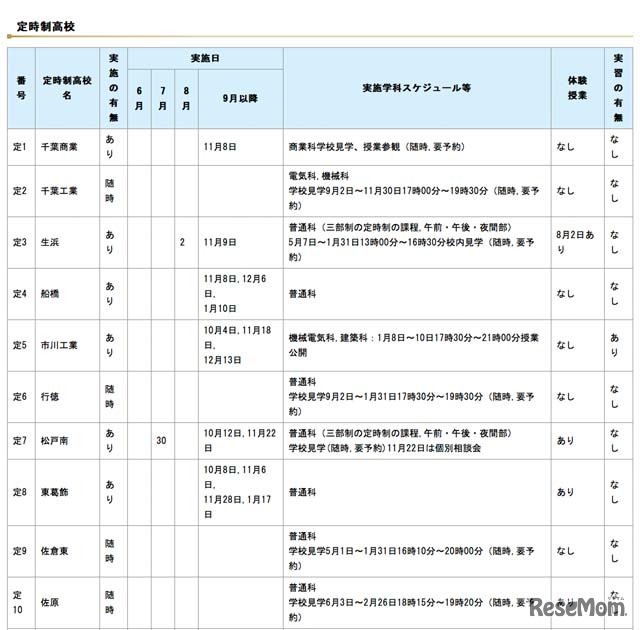Image resolution: width=640 pixels, height=630 pixels.
Task: Select school name 船橋
Action: pos(50,293)
